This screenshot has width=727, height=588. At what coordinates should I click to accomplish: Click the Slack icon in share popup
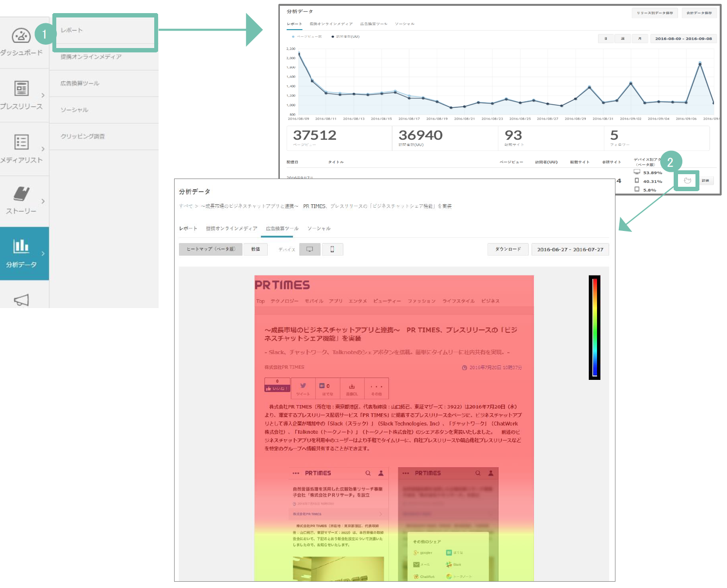[x=449, y=564]
